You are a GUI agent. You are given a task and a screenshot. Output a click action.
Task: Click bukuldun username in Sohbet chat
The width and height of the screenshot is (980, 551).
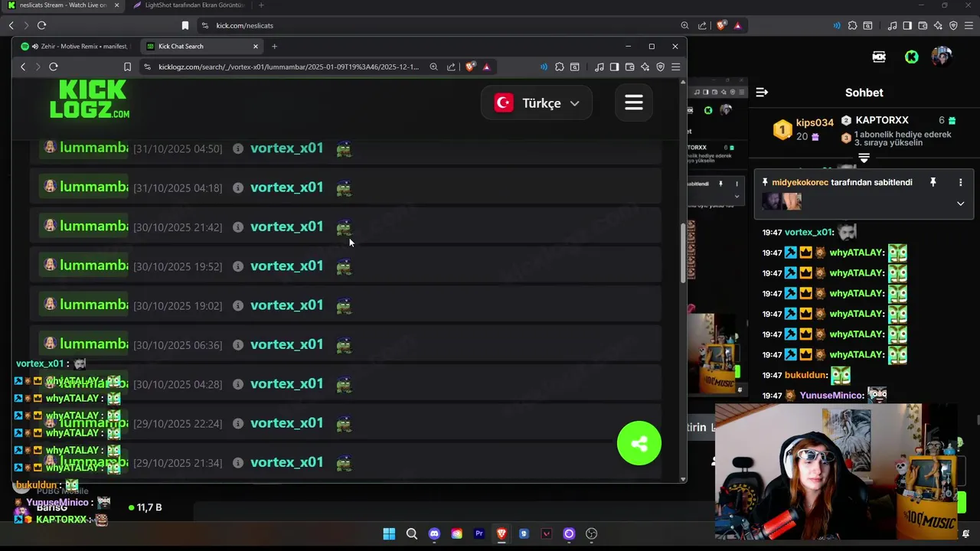tap(806, 375)
